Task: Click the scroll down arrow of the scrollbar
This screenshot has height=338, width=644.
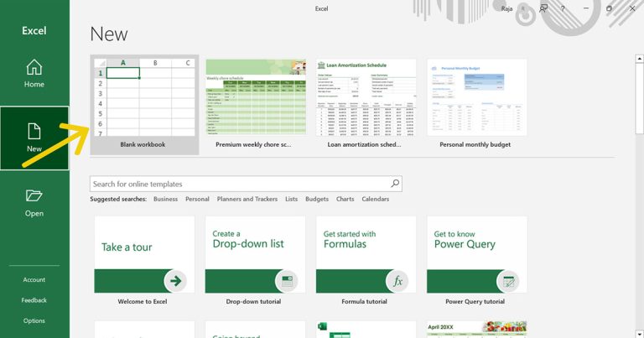Action: (639, 333)
